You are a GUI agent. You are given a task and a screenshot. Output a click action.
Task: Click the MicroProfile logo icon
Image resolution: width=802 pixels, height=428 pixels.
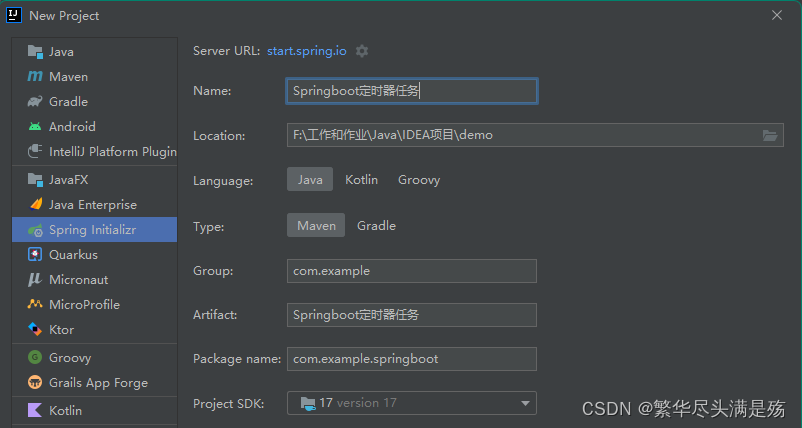coord(35,304)
